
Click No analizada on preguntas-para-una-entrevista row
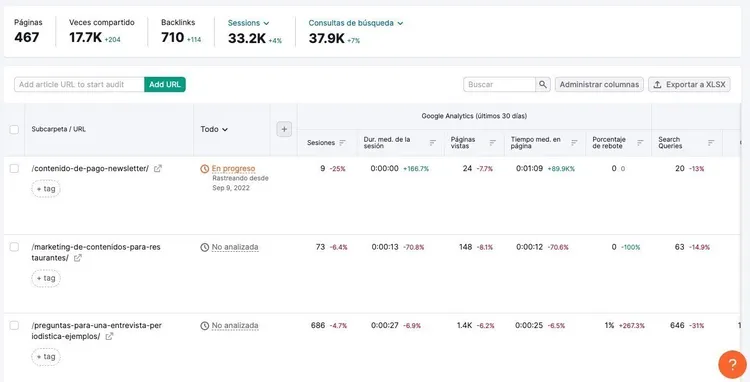coord(235,326)
